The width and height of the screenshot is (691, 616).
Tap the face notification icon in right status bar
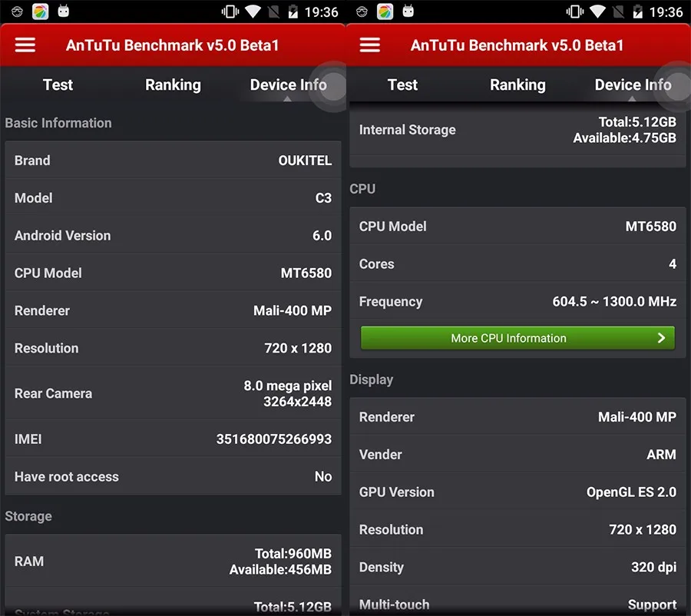[x=362, y=12]
